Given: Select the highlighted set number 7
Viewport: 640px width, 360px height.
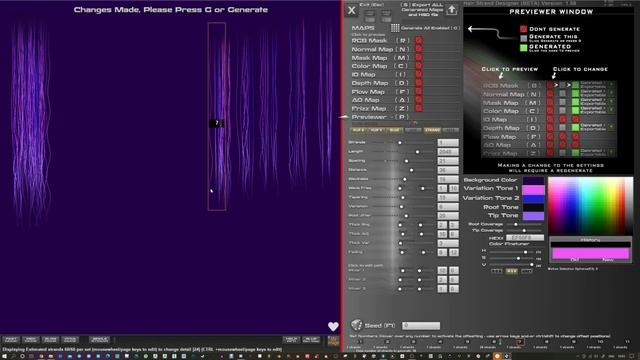Looking at the screenshot, I should [520, 342].
